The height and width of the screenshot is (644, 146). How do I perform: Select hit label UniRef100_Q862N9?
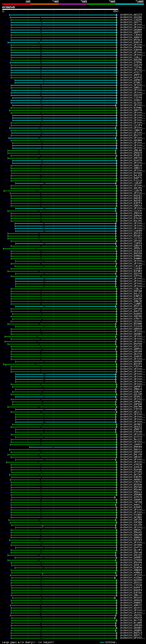(x=131, y=535)
